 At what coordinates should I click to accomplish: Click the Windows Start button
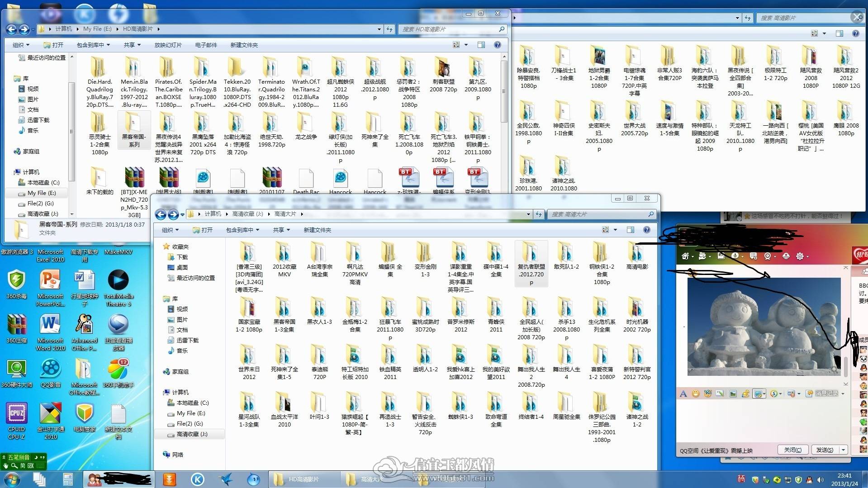12,479
